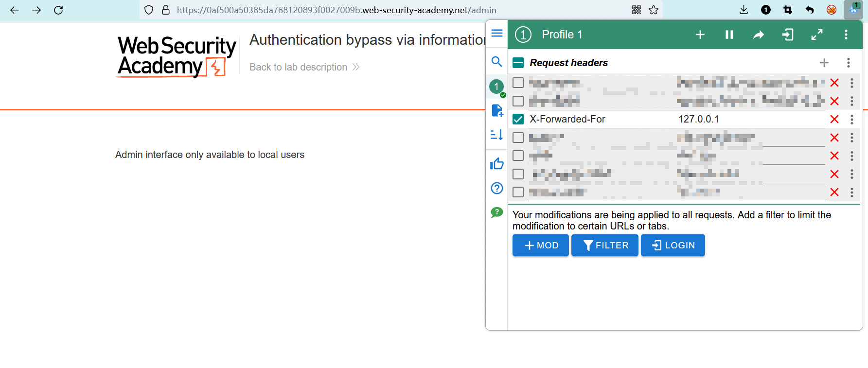Select Profile 1 in the sidebar
Viewport: 868px width, 368px height.
coord(496,87)
